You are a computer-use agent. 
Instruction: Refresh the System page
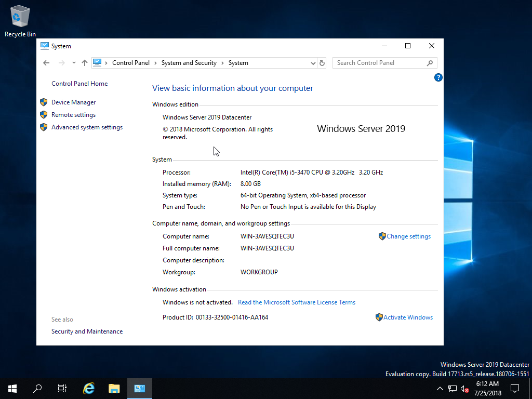pyautogui.click(x=322, y=63)
